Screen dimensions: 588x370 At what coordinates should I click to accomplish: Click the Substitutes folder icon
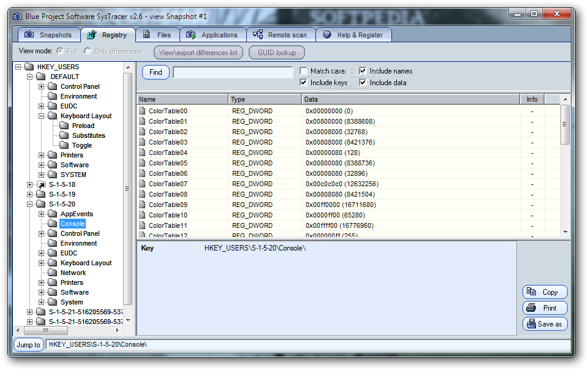coord(64,135)
